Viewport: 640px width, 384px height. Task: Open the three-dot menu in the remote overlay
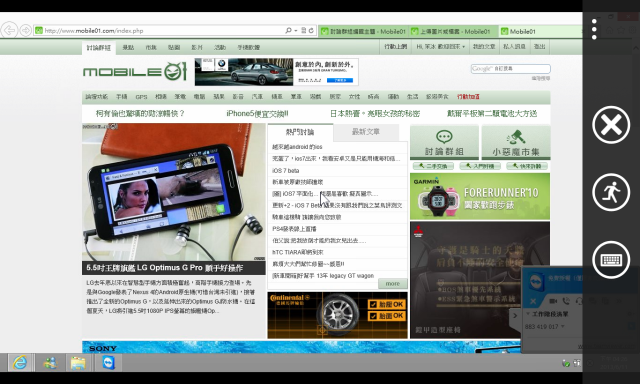pyautogui.click(x=594, y=29)
